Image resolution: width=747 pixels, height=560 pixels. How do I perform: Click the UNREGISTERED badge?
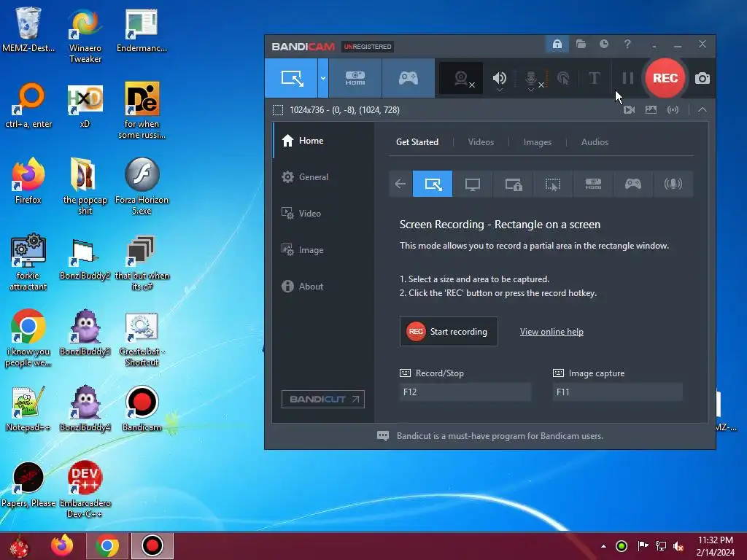click(x=368, y=46)
